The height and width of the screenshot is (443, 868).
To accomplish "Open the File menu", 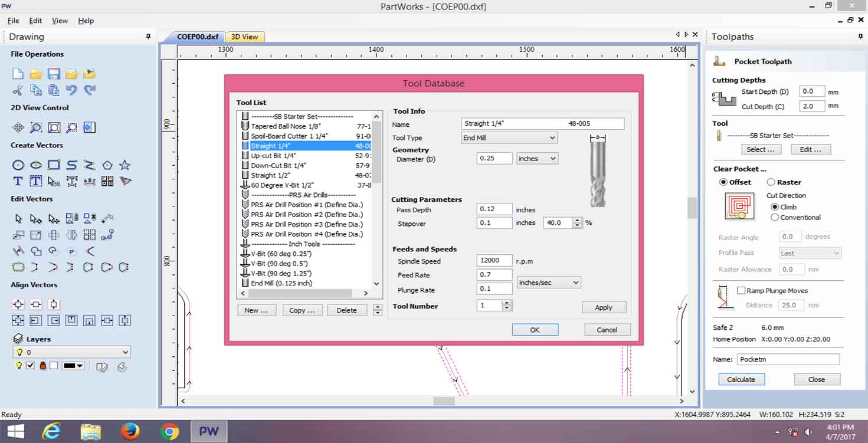I will click(x=13, y=21).
